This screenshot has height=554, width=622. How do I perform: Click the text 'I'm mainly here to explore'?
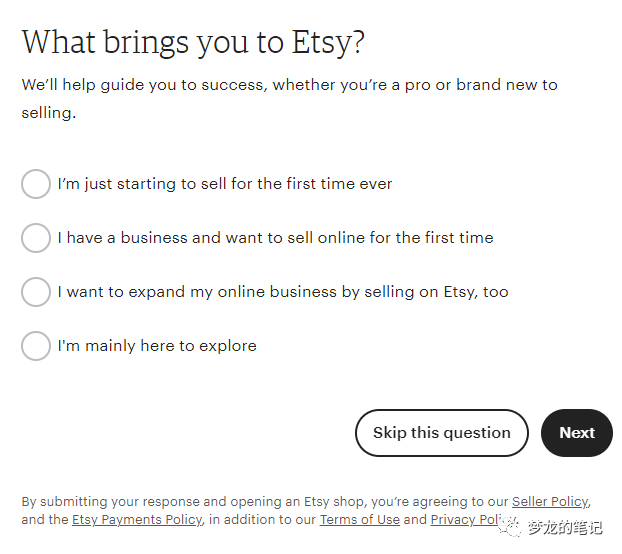click(157, 346)
